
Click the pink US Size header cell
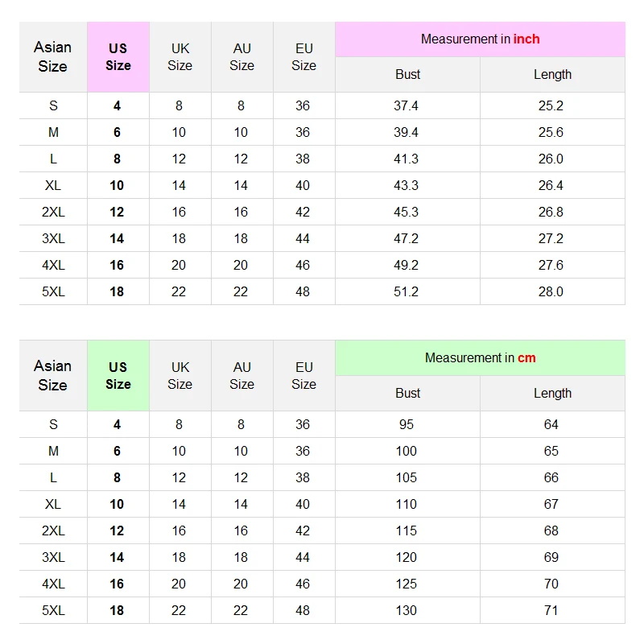tap(118, 56)
